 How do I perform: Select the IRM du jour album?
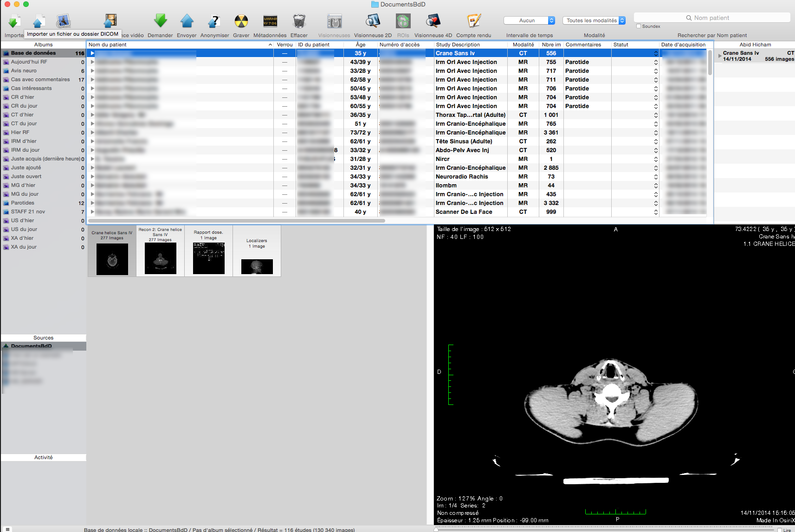click(44, 150)
